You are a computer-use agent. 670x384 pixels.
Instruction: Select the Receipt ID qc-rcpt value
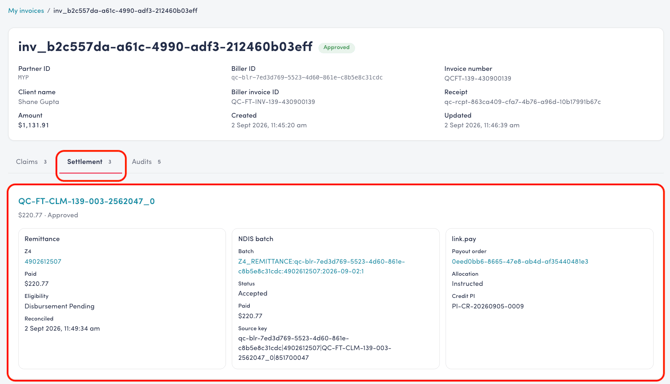pyautogui.click(x=523, y=102)
